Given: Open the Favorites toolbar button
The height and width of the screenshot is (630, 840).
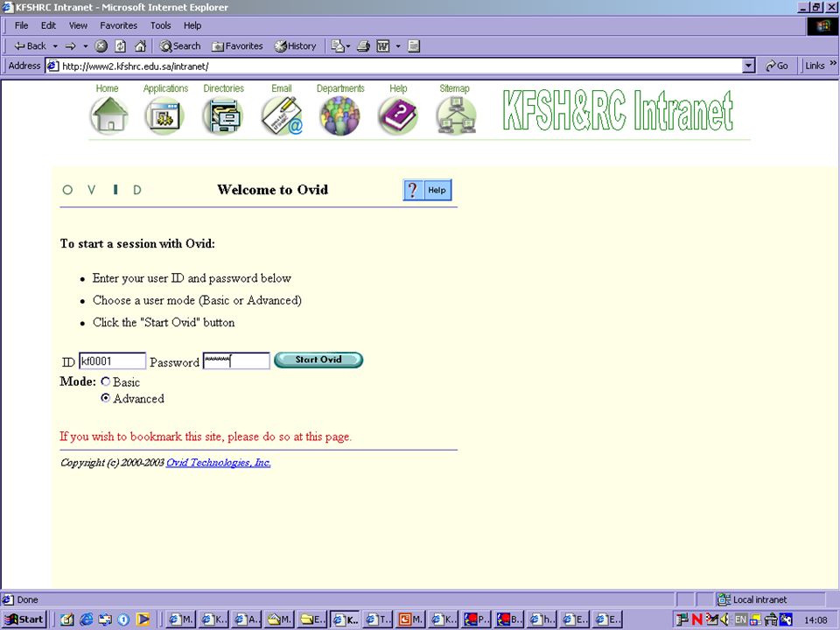Looking at the screenshot, I should pyautogui.click(x=237, y=46).
